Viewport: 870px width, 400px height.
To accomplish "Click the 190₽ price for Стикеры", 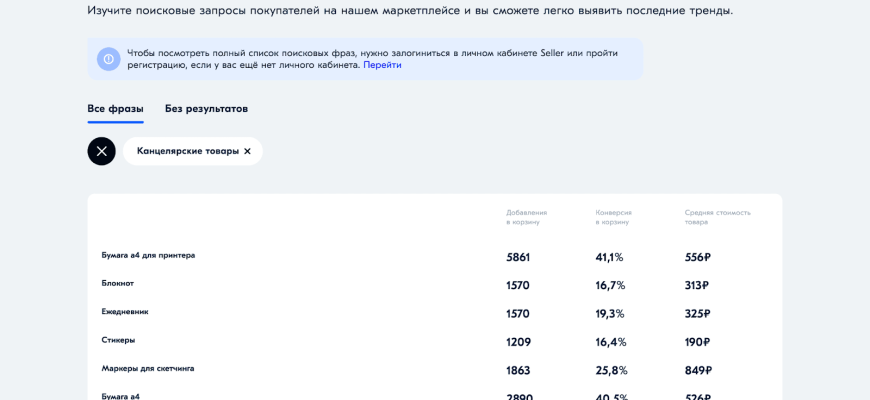I will click(x=697, y=342).
